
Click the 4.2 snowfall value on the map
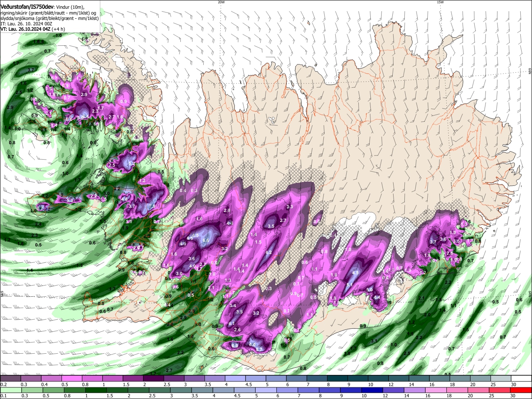268,252
